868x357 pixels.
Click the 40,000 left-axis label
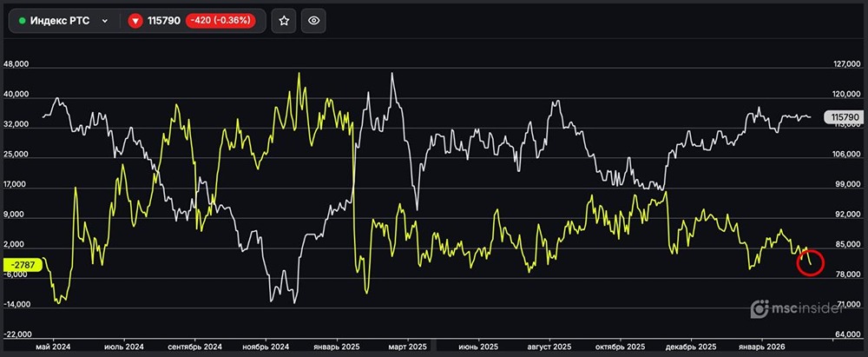(16, 95)
